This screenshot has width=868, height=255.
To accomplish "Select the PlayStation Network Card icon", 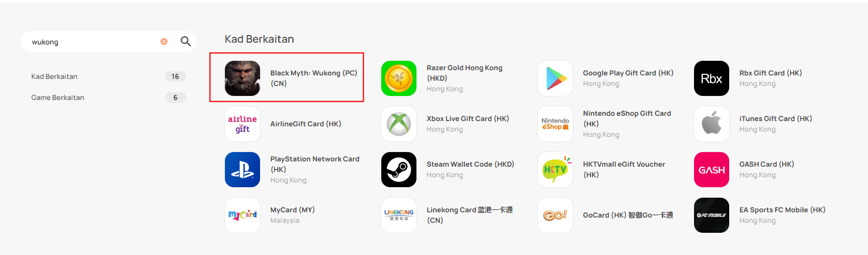I will (242, 170).
